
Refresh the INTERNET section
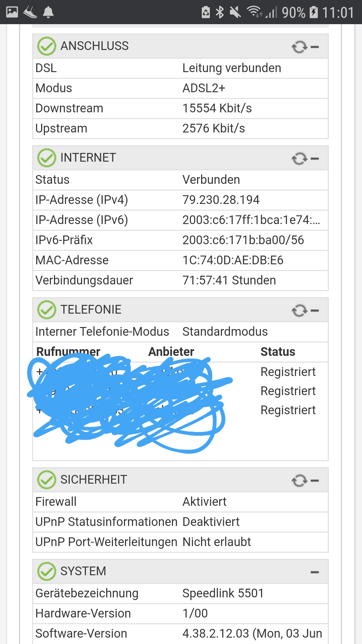(x=299, y=159)
